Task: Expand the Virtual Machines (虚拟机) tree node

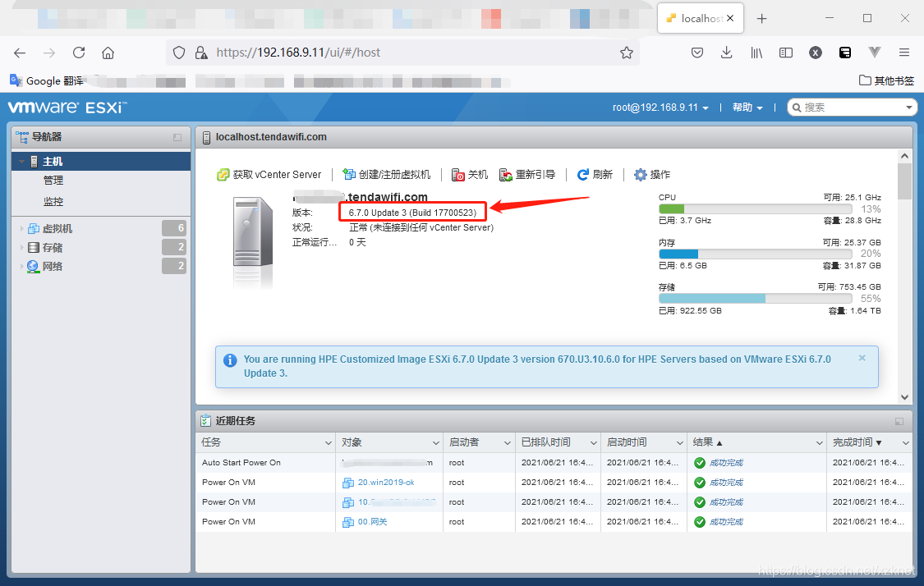Action: click(22, 228)
